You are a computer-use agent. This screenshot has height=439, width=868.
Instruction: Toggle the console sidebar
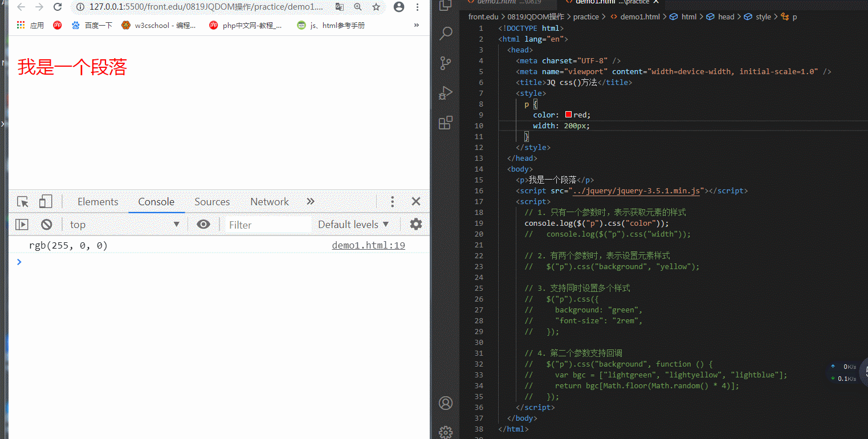pos(22,225)
